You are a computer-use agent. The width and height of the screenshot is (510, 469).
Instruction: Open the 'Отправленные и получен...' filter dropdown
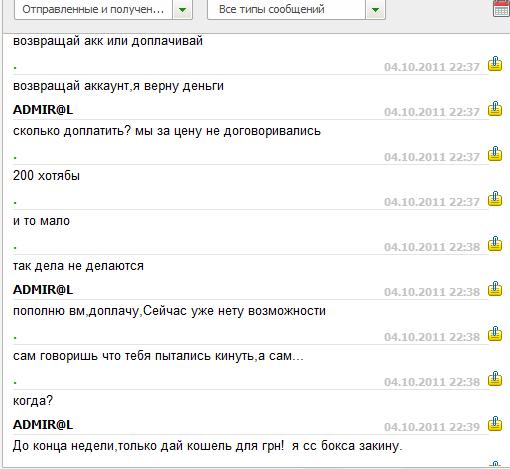tap(103, 9)
